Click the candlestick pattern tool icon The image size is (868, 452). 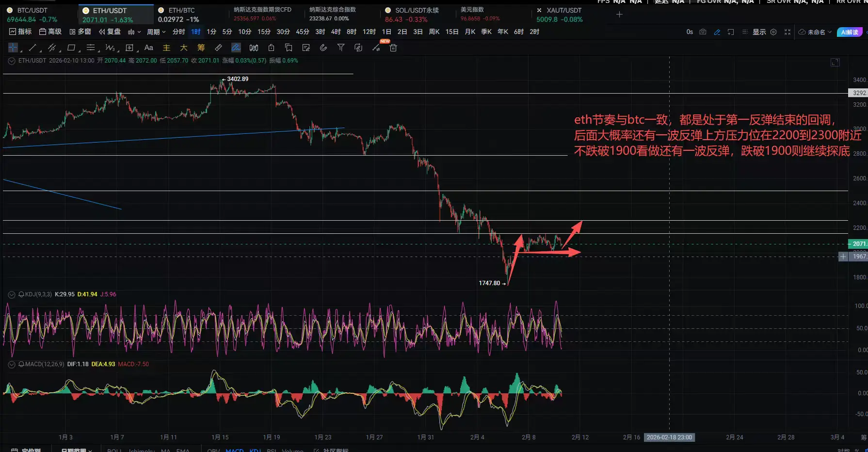click(254, 48)
